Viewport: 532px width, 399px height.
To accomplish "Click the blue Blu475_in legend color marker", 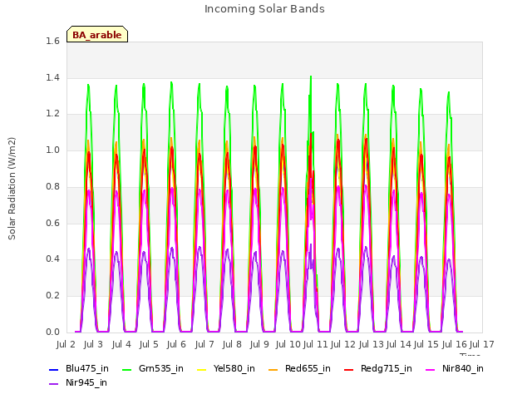I will click(53, 369).
